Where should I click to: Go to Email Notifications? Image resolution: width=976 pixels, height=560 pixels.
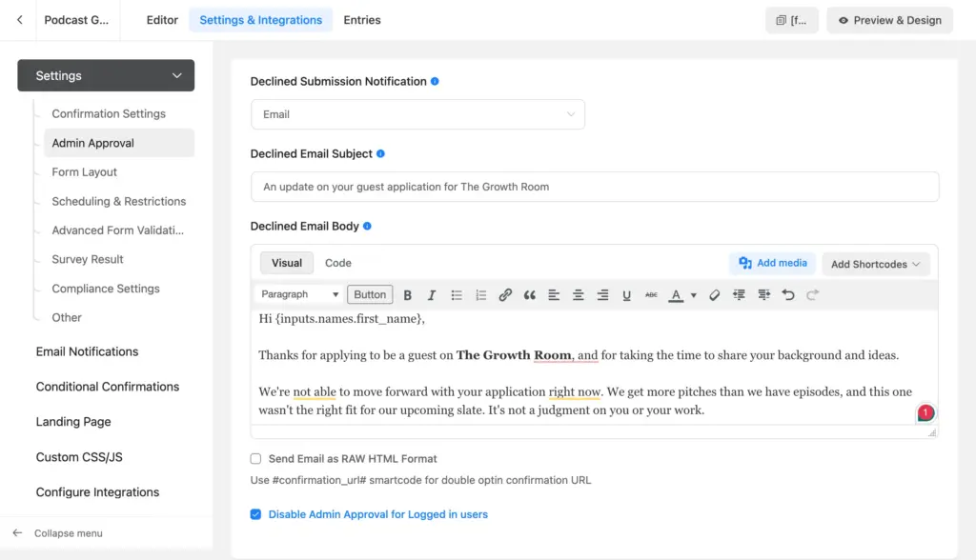pos(87,351)
